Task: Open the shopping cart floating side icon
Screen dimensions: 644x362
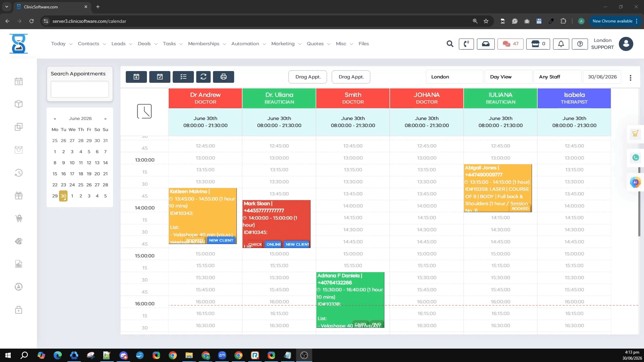Action: pos(635,134)
